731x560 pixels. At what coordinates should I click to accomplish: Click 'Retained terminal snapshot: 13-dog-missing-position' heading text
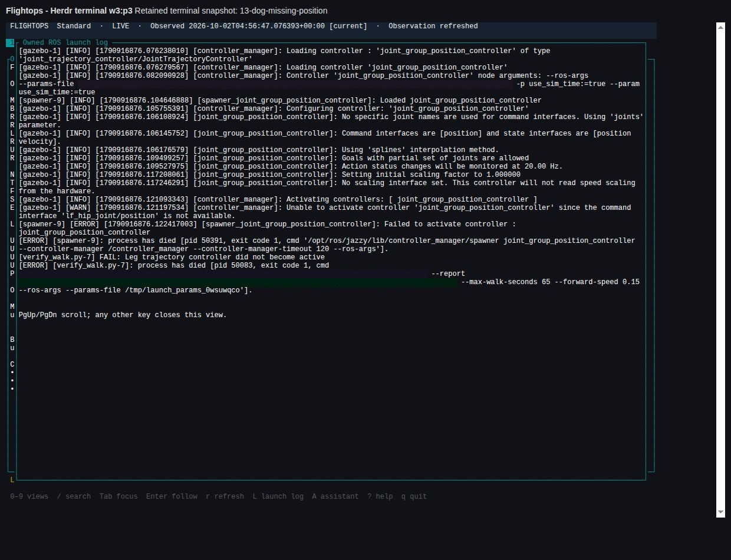coord(231,11)
